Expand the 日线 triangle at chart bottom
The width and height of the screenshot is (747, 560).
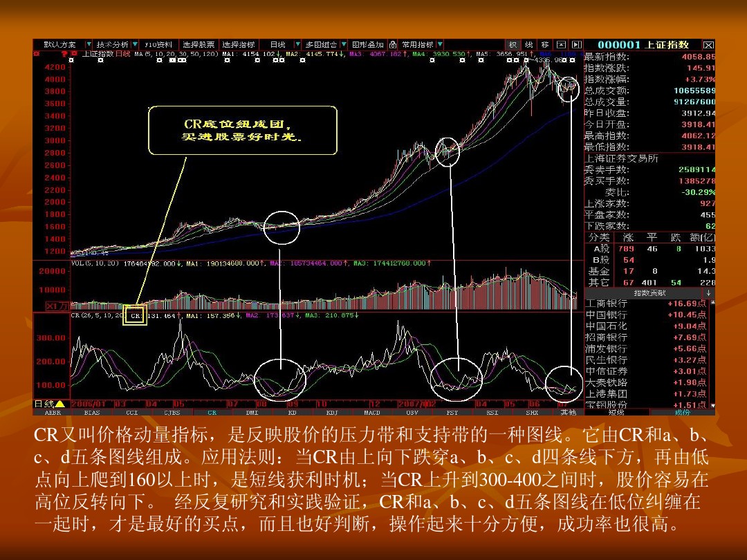point(59,404)
